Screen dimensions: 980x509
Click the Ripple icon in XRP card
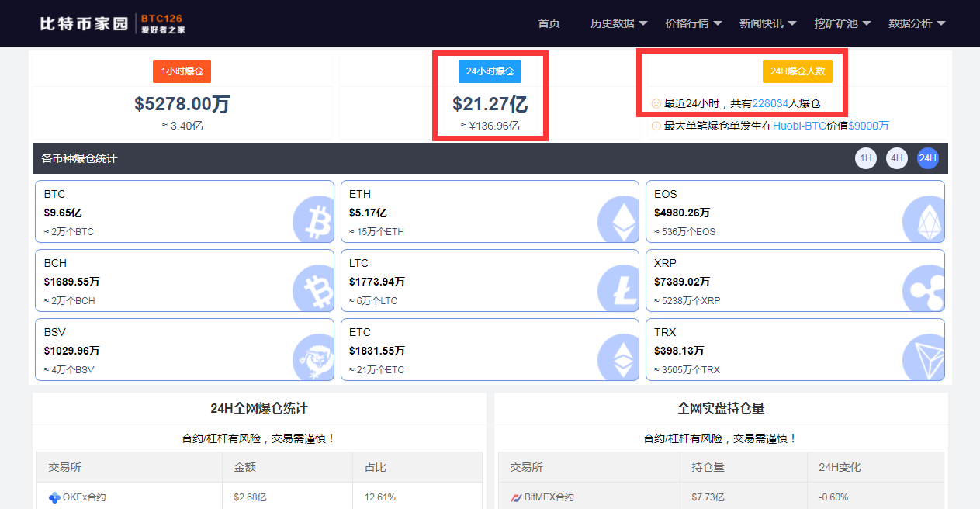point(924,288)
